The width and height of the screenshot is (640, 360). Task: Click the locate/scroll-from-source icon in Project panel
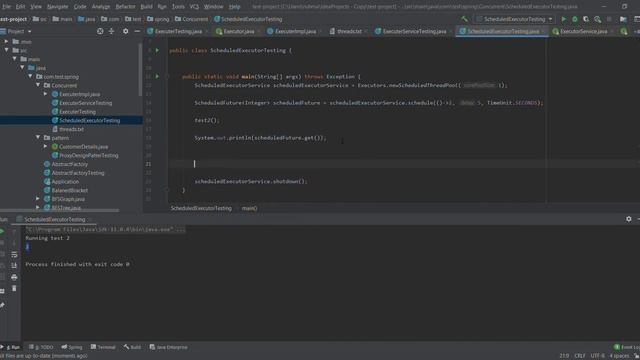(x=100, y=31)
